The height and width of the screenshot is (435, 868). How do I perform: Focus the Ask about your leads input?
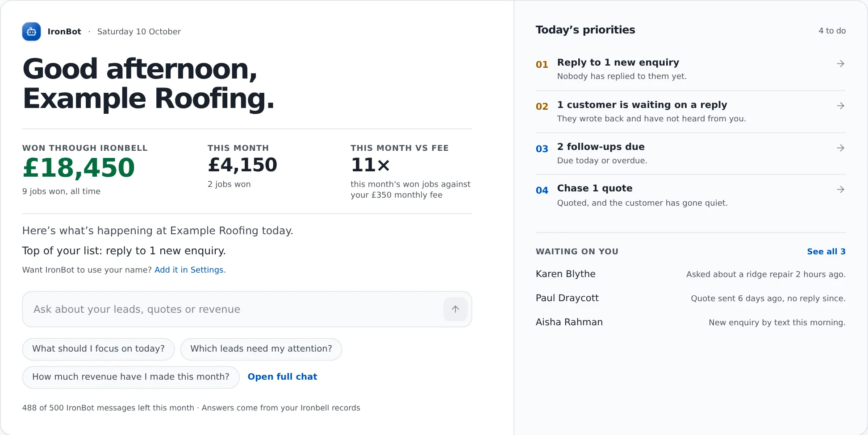pos(232,309)
